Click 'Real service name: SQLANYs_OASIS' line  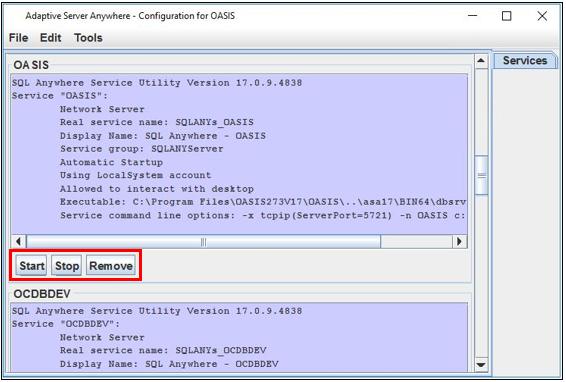tap(157, 122)
